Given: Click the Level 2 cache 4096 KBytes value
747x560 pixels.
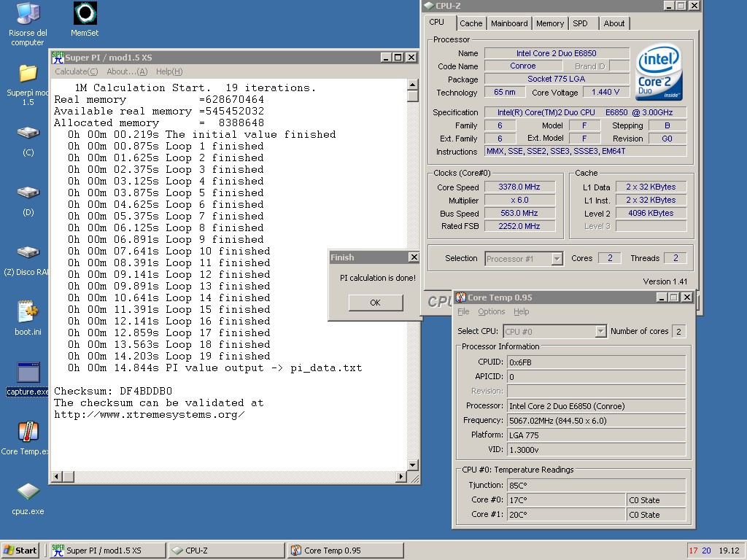Looking at the screenshot, I should pos(651,214).
